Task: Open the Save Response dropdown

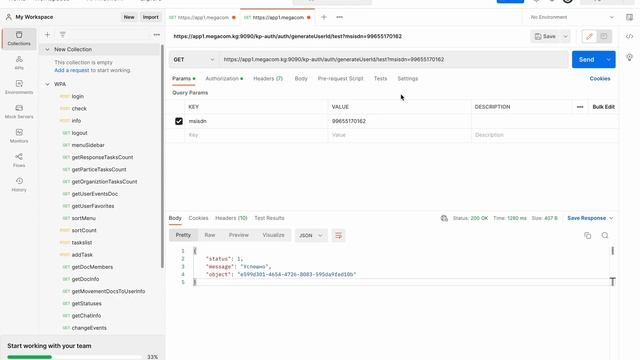Action: pyautogui.click(x=590, y=218)
